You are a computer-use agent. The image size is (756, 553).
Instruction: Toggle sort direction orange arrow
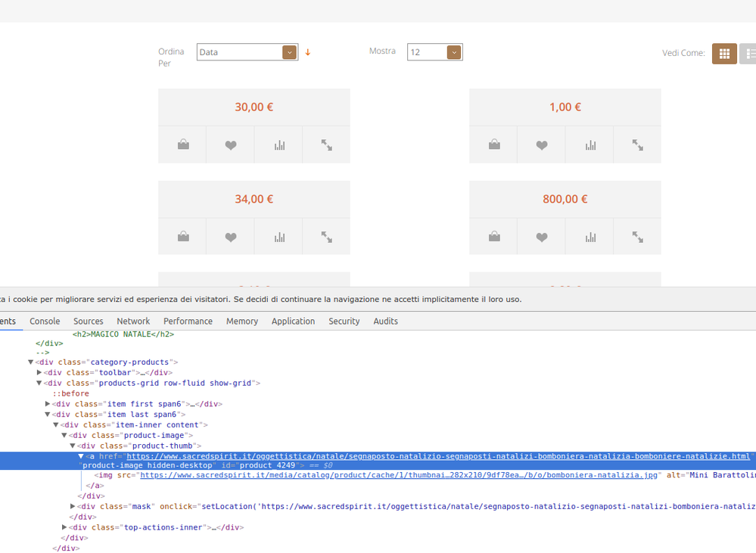coord(308,53)
